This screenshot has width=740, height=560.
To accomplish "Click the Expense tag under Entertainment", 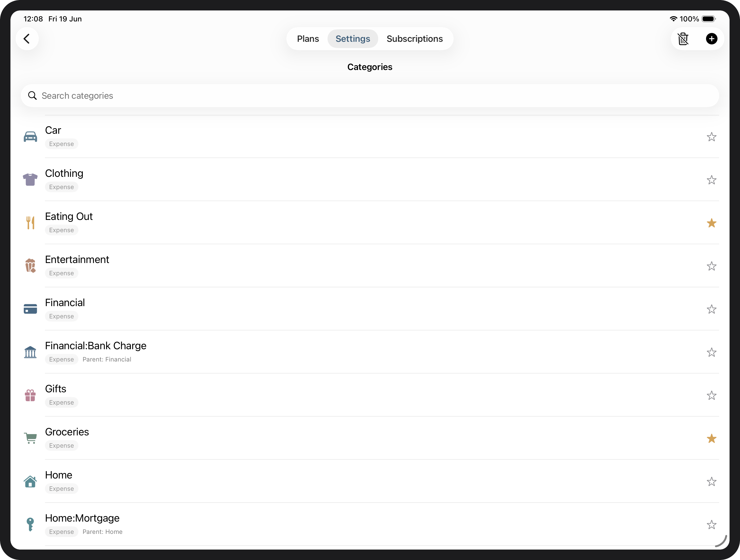I will 62,273.
